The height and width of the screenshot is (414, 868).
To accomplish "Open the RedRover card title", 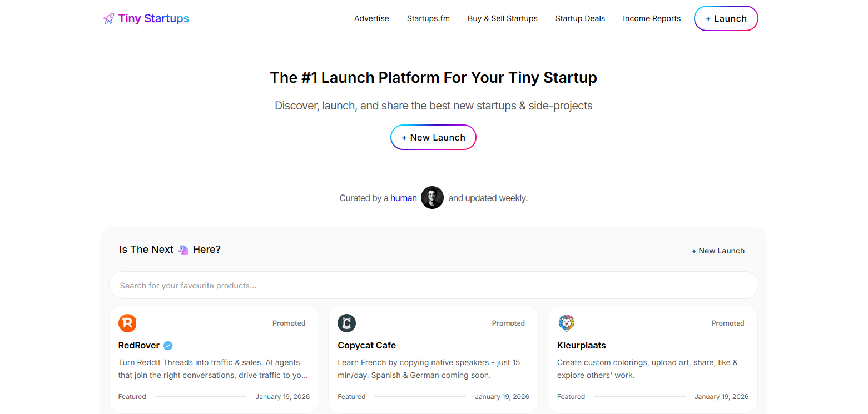I will [x=139, y=345].
